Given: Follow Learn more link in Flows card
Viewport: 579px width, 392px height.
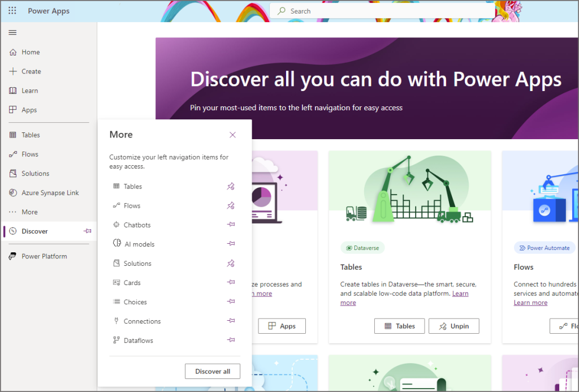Looking at the screenshot, I should pyautogui.click(x=530, y=303).
